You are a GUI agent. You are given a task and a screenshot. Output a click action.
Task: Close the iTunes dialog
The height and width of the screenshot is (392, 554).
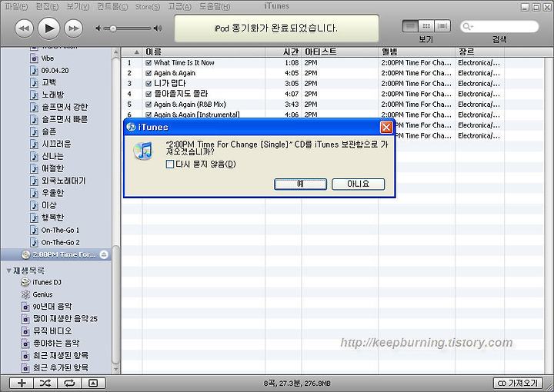click(x=386, y=127)
